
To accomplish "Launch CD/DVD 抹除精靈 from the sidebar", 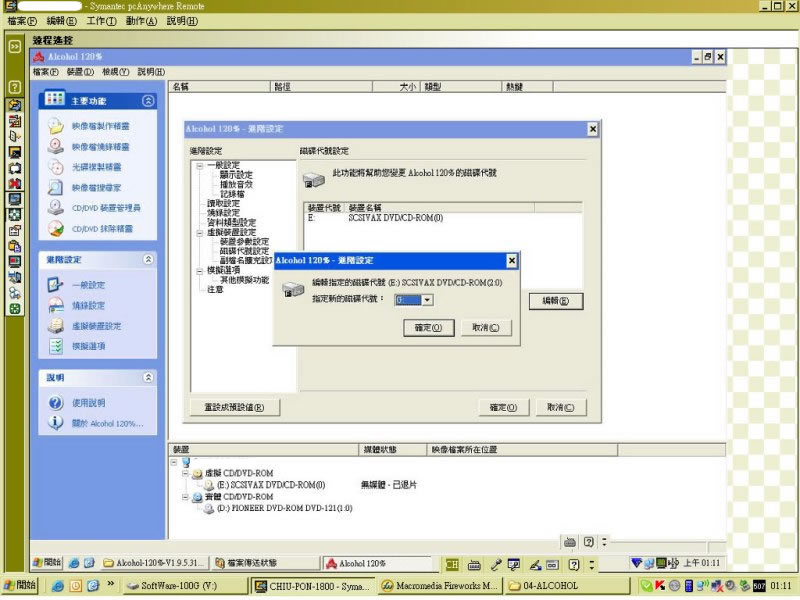I will pos(102,229).
